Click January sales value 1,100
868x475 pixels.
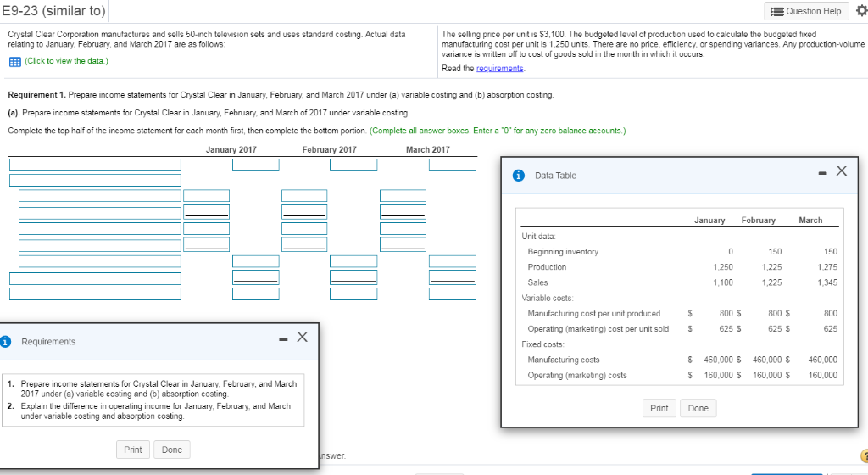(x=722, y=282)
